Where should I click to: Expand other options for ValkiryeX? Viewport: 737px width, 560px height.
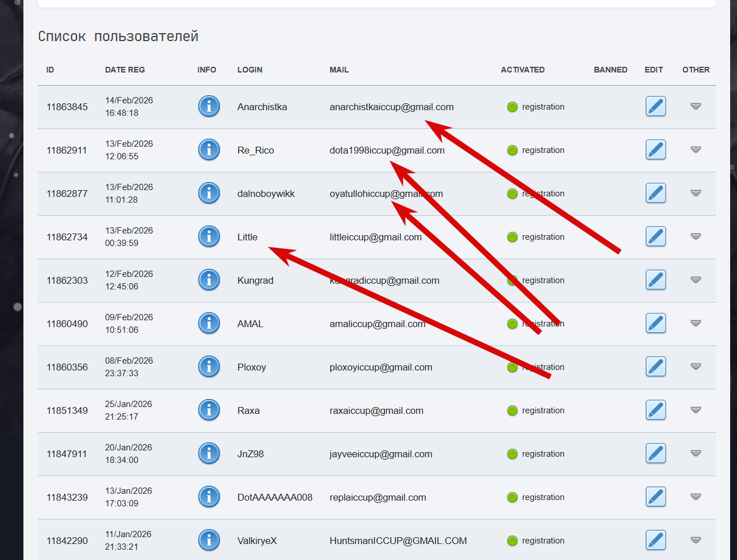(x=696, y=540)
